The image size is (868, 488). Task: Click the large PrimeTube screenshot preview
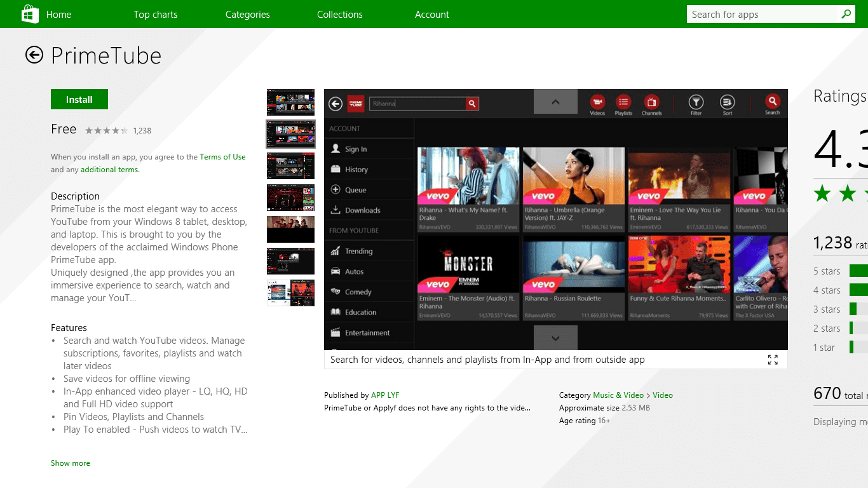(x=556, y=219)
